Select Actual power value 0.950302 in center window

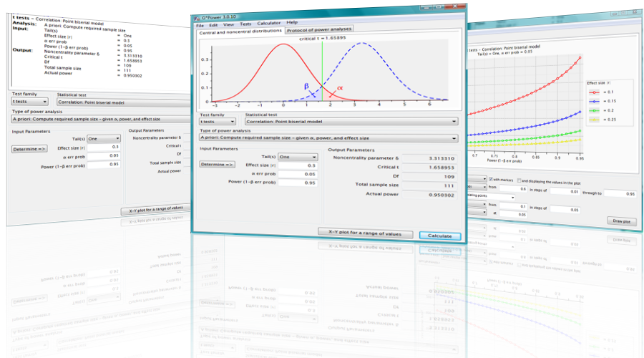[429, 195]
